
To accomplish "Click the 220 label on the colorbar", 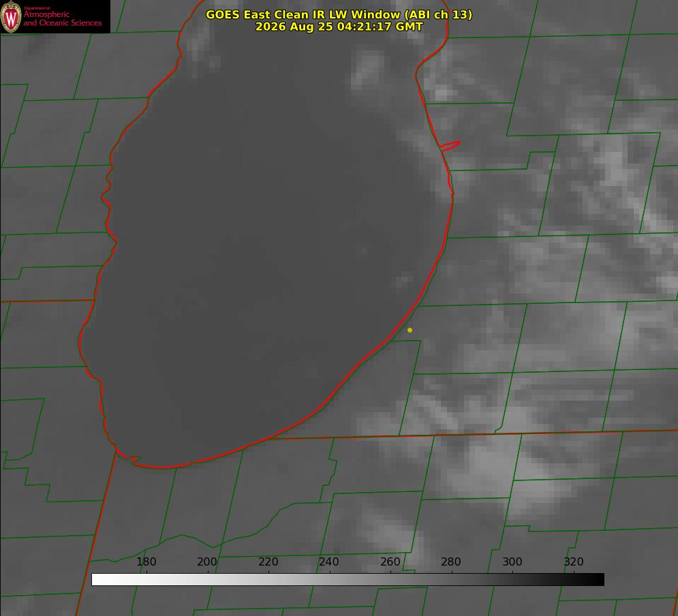I will (x=268, y=561).
